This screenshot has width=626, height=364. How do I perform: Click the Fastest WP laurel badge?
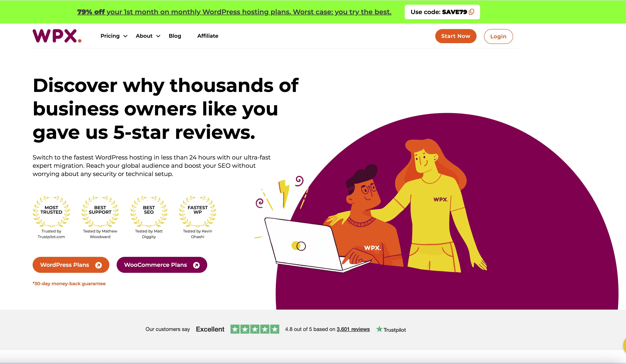click(x=197, y=211)
